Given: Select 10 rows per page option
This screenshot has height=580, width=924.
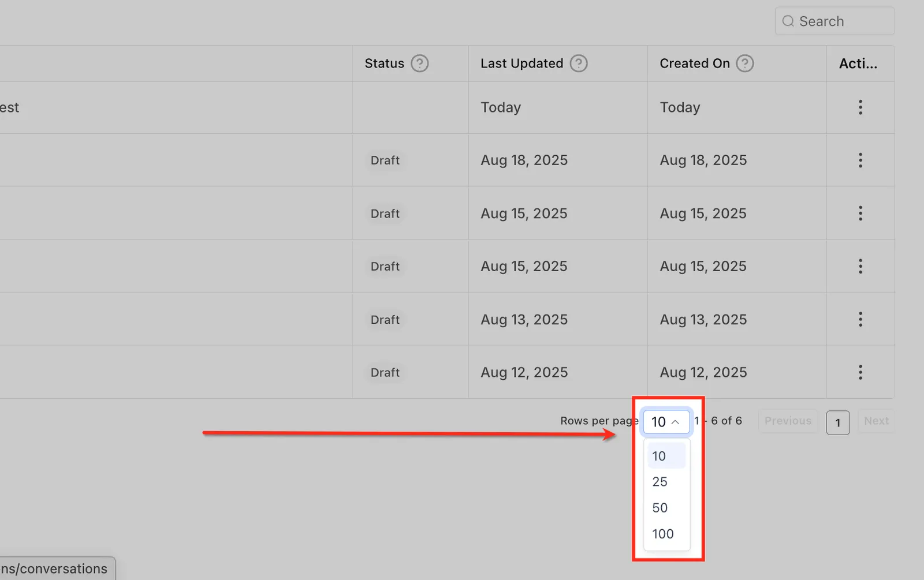Looking at the screenshot, I should (666, 456).
